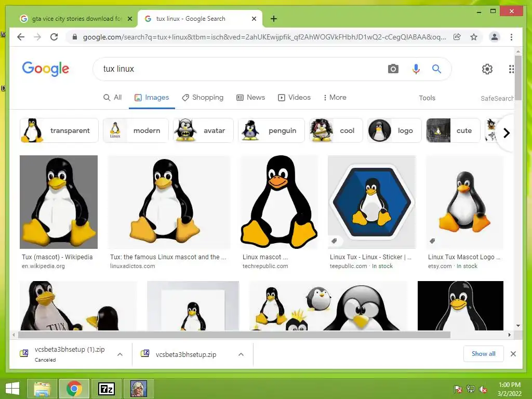Show more suggestion chips with right arrow
The height and width of the screenshot is (399, 532).
(507, 133)
